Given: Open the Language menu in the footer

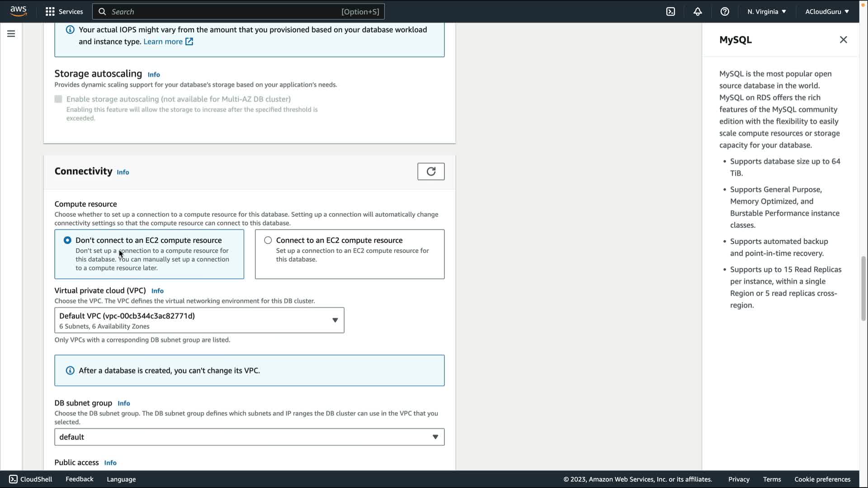Looking at the screenshot, I should pyautogui.click(x=121, y=479).
